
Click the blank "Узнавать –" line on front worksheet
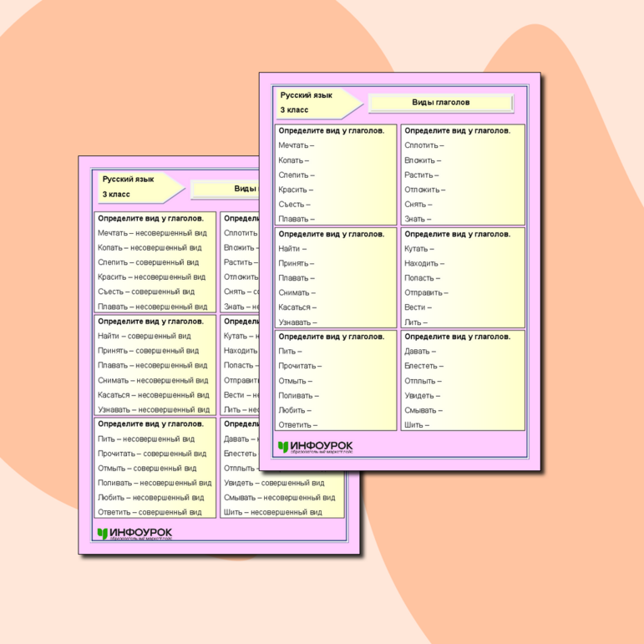tap(297, 322)
